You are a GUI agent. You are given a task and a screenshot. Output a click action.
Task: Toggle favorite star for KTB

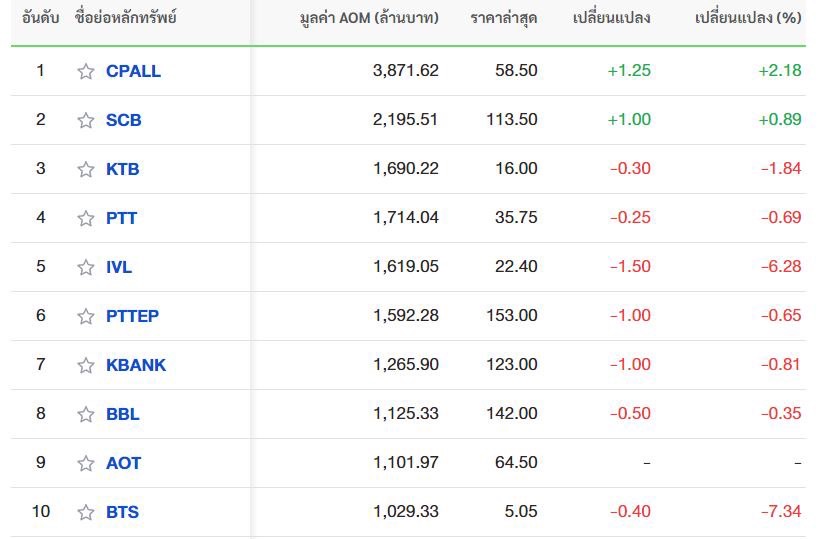point(86,169)
